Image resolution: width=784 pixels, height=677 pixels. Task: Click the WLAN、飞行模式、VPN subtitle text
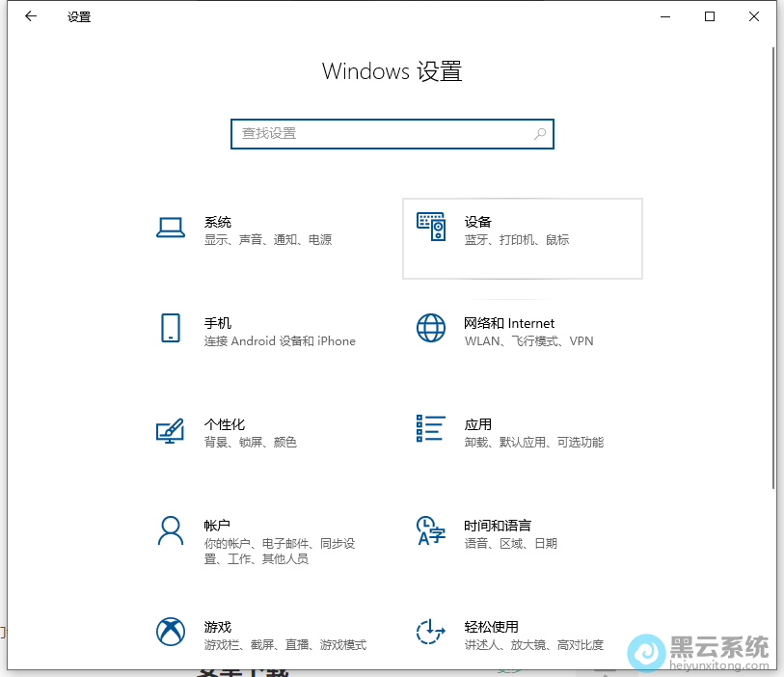(528, 340)
